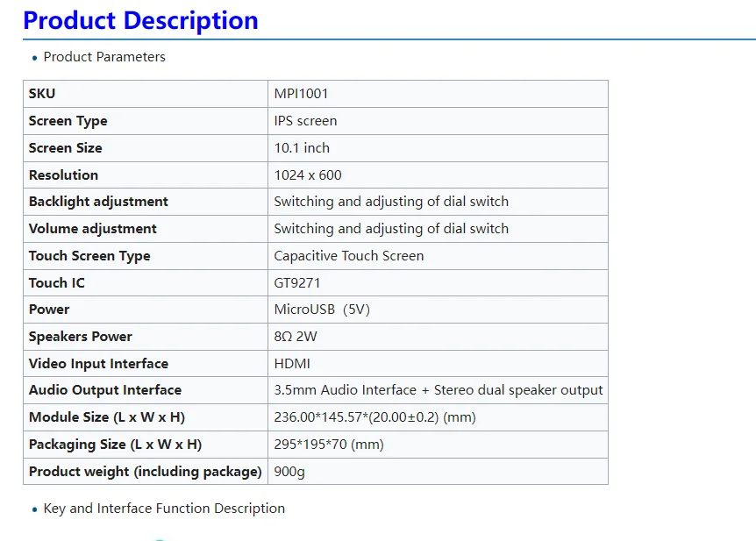Click the IPS screen value cell
Image resolution: width=756 pixels, height=541 pixels.
438,121
